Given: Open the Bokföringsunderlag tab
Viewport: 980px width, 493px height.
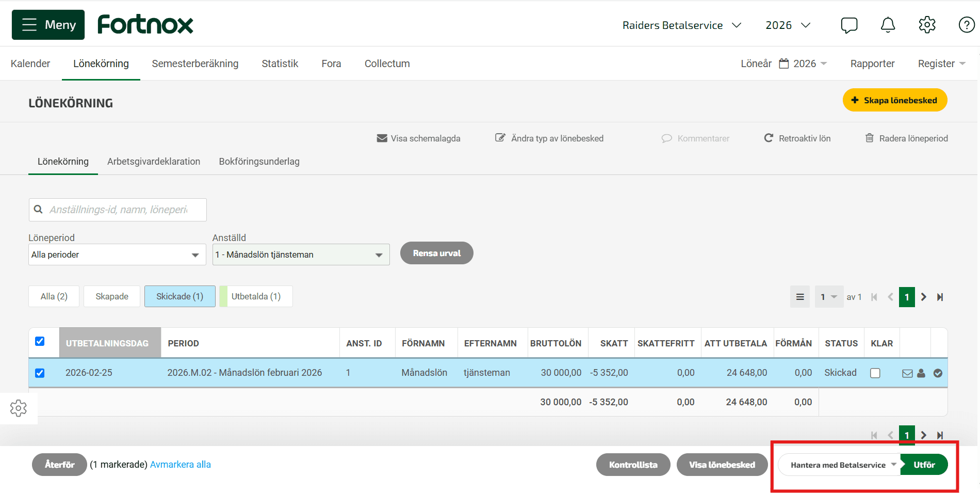Looking at the screenshot, I should [259, 162].
